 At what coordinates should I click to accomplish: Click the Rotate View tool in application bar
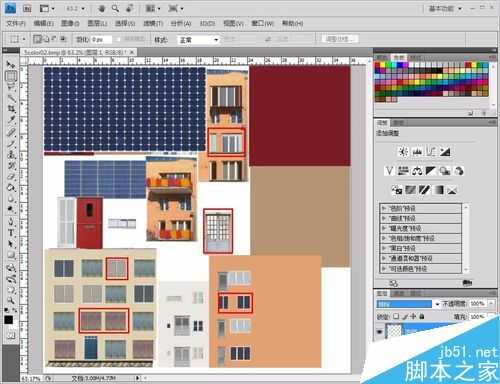point(129,8)
